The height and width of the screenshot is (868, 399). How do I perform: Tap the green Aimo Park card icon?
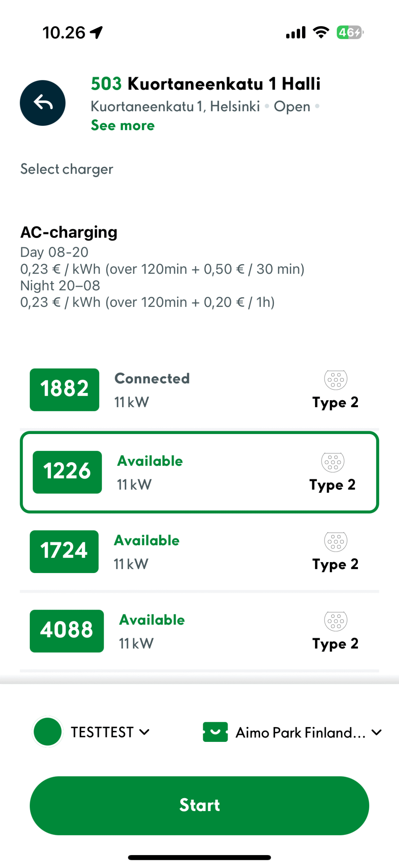tap(215, 732)
